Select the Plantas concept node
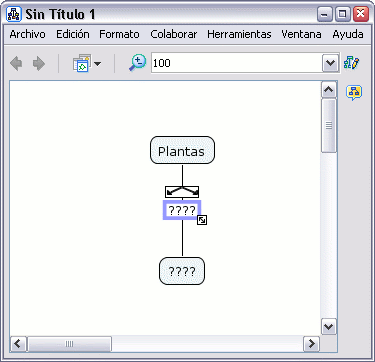 tap(182, 150)
